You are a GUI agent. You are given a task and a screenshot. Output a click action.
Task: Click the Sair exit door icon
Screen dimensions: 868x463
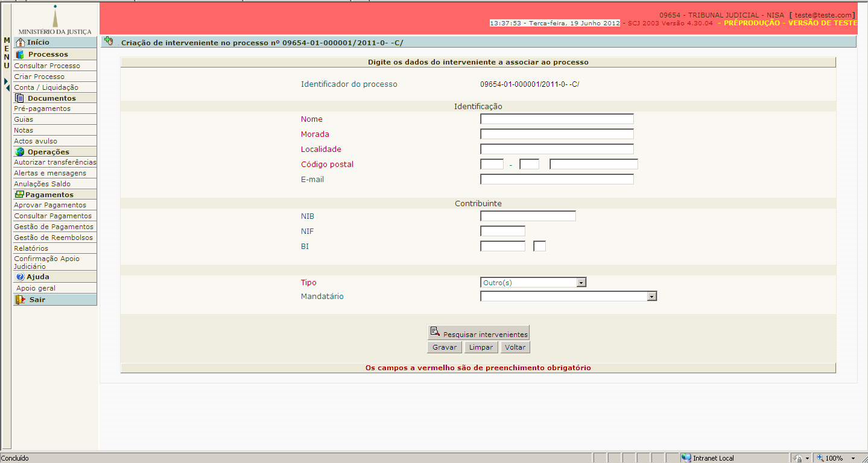click(21, 300)
